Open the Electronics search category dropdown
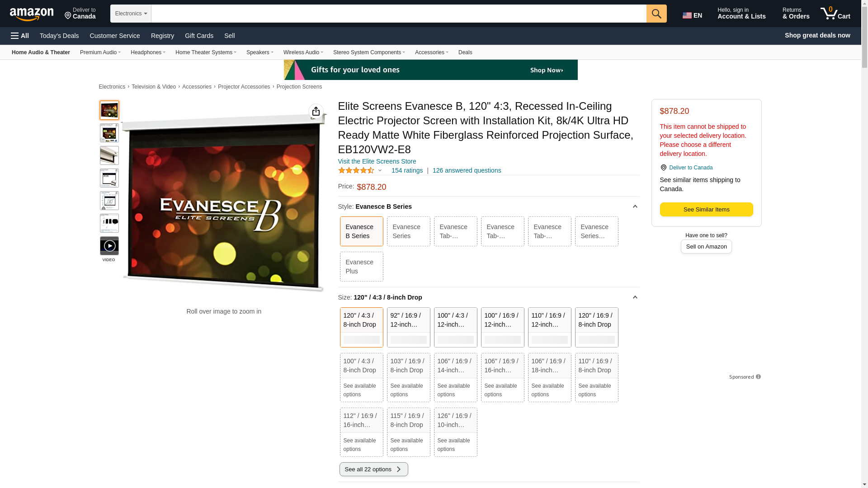The image size is (868, 488). 131,14
